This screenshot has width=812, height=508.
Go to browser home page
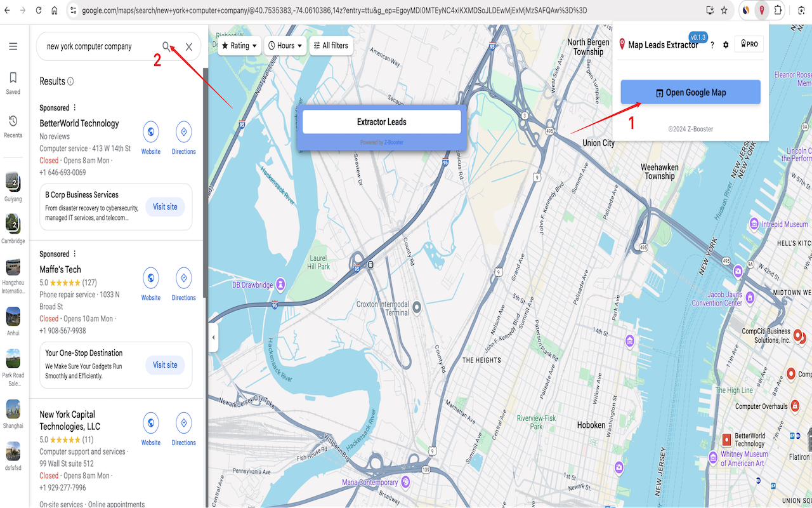pos(55,10)
